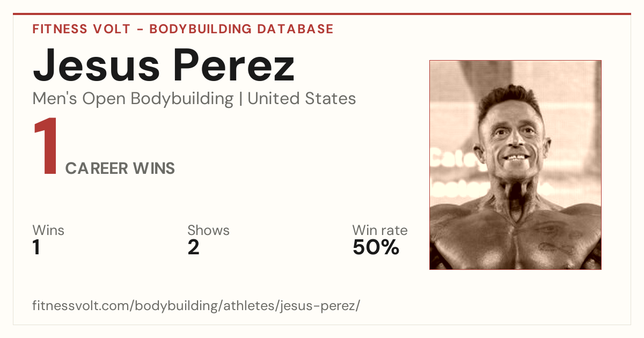Click the Jesus Perez name heading
This screenshot has height=338, width=644.
point(164,65)
